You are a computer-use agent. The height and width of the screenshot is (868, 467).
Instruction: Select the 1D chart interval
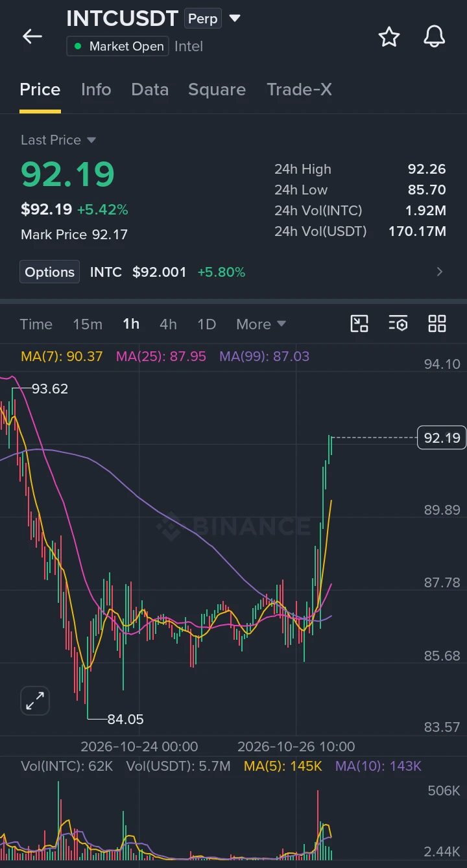click(206, 324)
